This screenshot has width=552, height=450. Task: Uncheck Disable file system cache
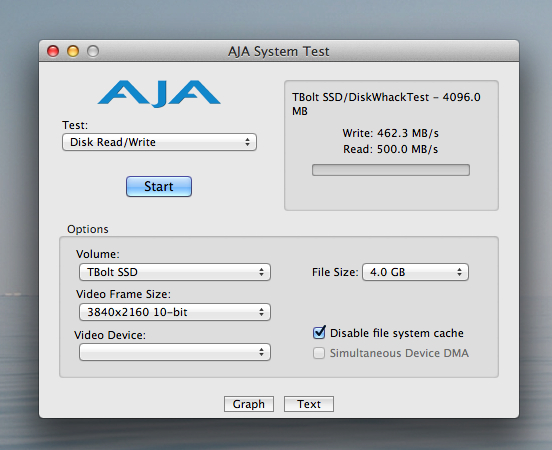point(319,333)
